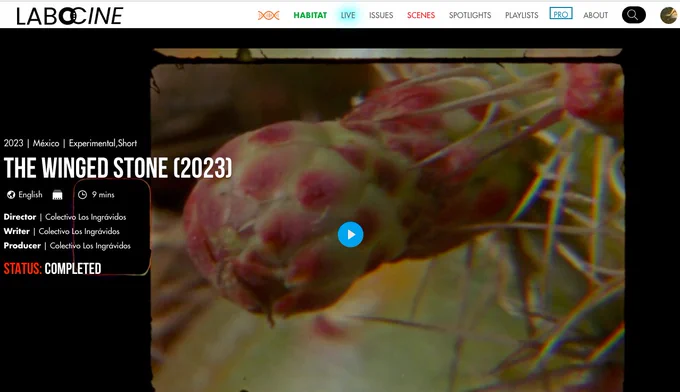Click the title The Winged Stone (2023)
The image size is (680, 392).
pyautogui.click(x=118, y=168)
